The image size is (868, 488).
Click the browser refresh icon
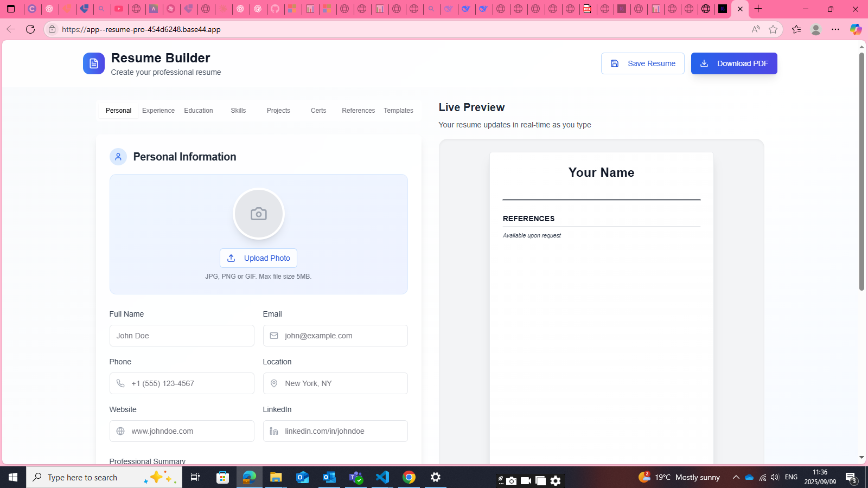click(x=30, y=29)
